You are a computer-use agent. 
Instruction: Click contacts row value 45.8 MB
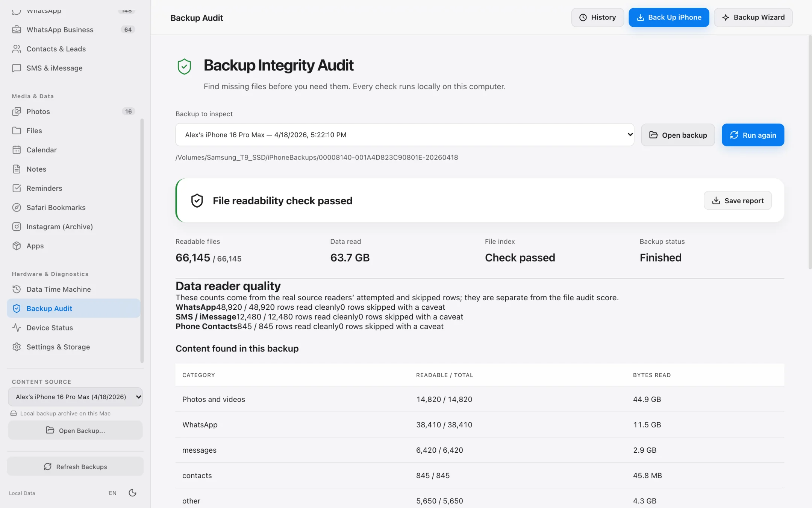(647, 475)
